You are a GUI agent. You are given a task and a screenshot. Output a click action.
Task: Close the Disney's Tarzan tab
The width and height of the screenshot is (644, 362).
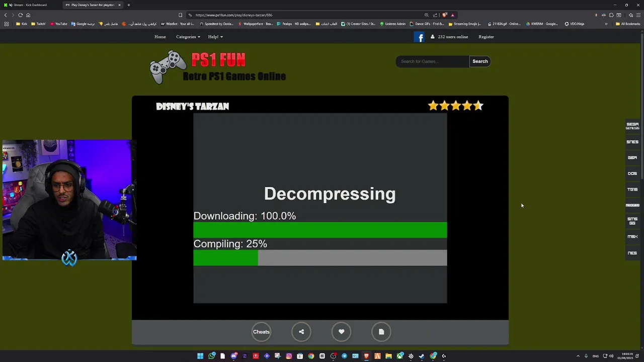(x=119, y=5)
